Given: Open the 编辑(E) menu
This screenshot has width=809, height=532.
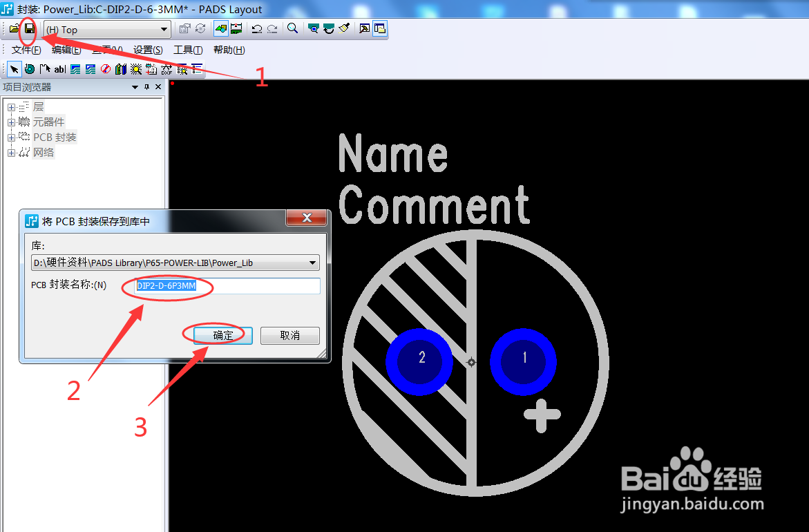Looking at the screenshot, I should pos(66,50).
